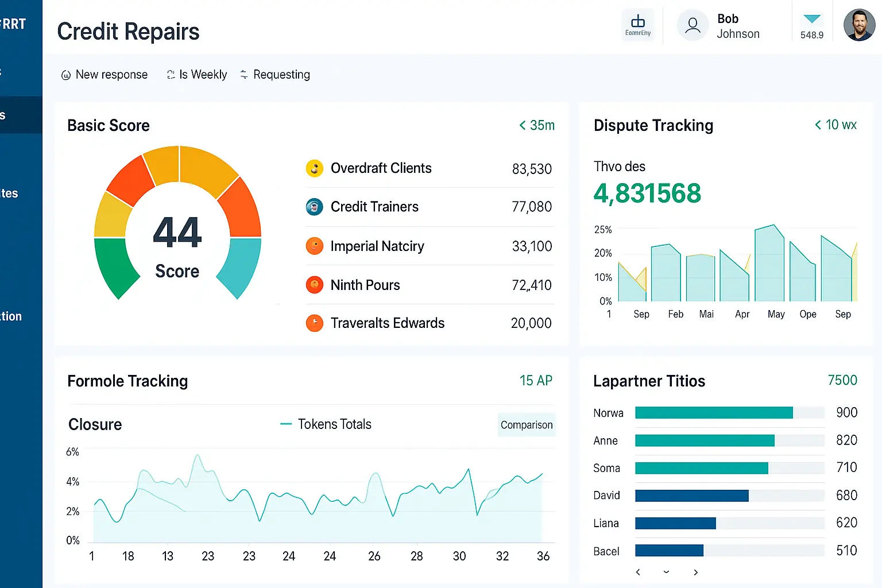Go to next page of Lapartner Titios
Viewport: 882px width, 588px height.
[696, 572]
